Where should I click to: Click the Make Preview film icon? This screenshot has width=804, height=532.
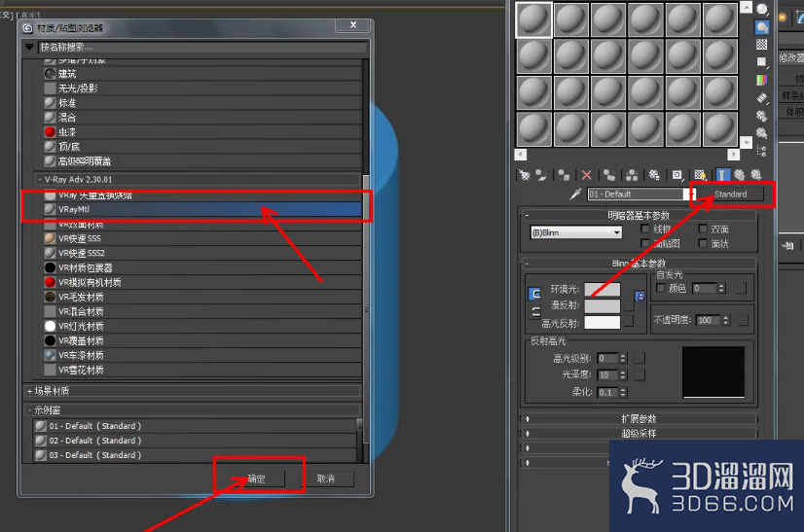click(x=762, y=98)
